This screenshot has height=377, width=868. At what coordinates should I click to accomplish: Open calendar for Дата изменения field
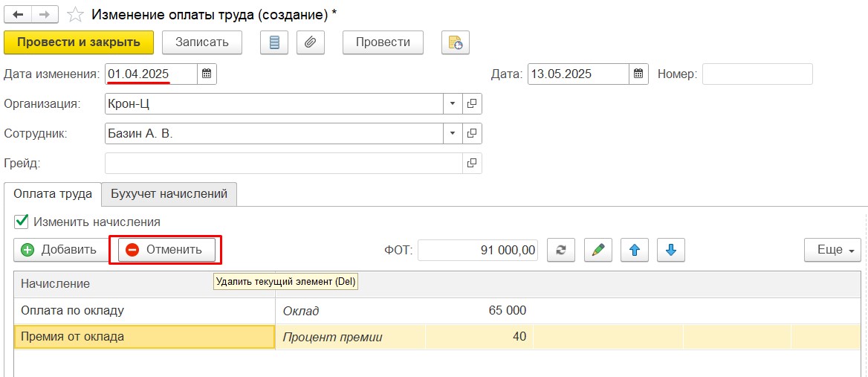tap(207, 74)
